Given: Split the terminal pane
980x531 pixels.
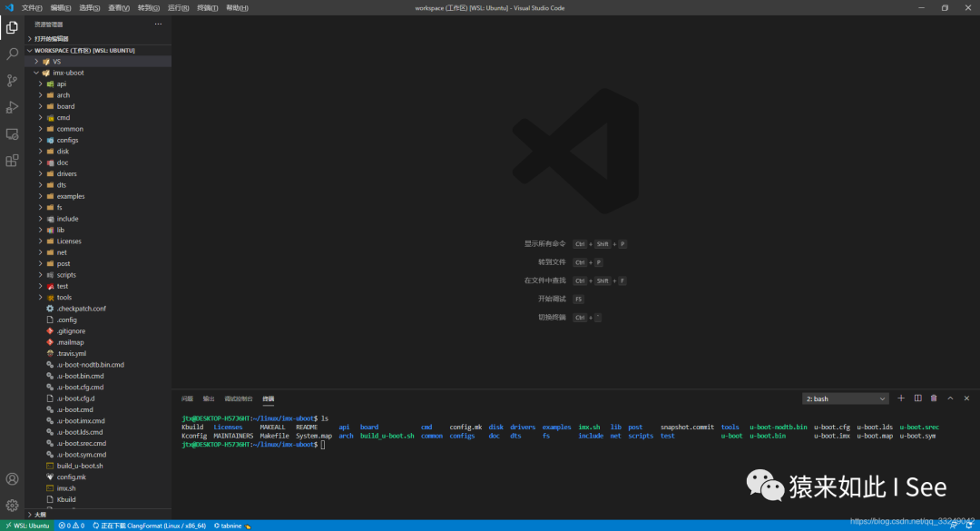Looking at the screenshot, I should pyautogui.click(x=917, y=398).
